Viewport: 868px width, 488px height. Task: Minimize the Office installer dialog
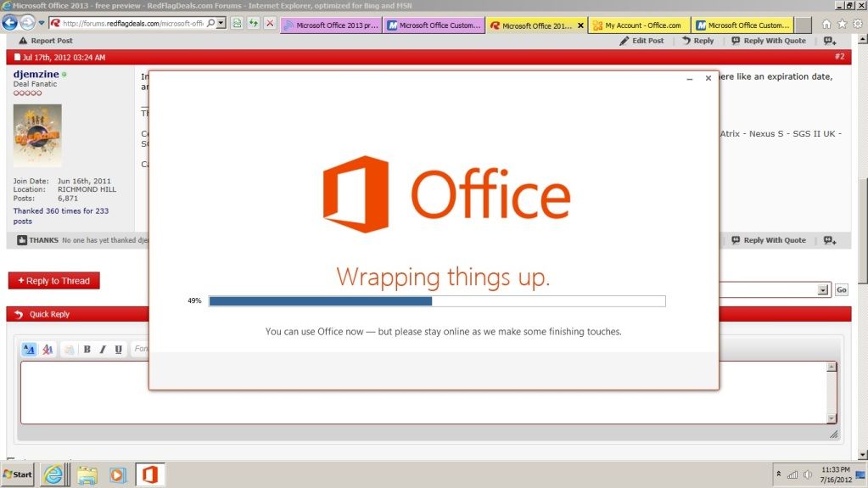point(690,79)
